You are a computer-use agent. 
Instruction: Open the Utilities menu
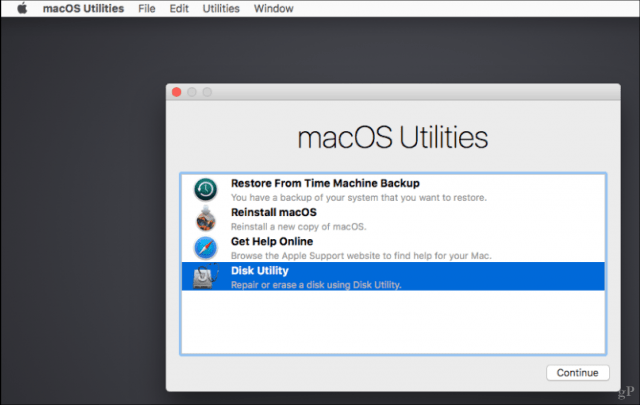click(221, 9)
